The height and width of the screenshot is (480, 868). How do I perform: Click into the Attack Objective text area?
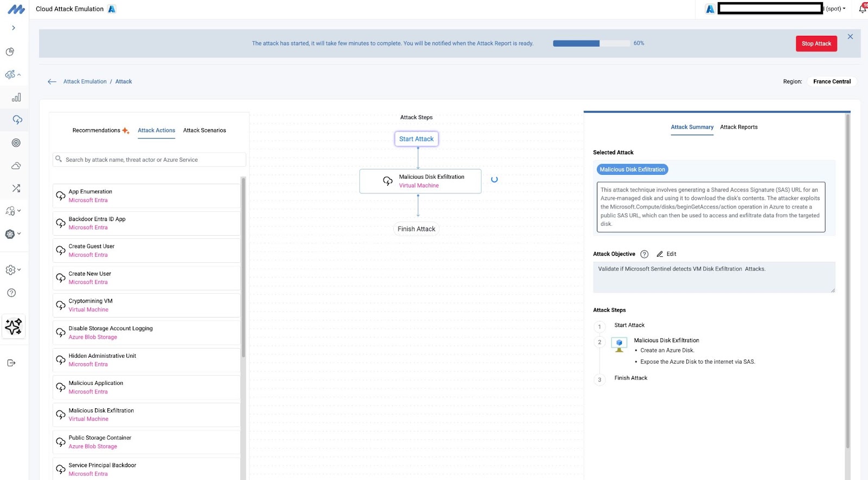[x=714, y=277]
